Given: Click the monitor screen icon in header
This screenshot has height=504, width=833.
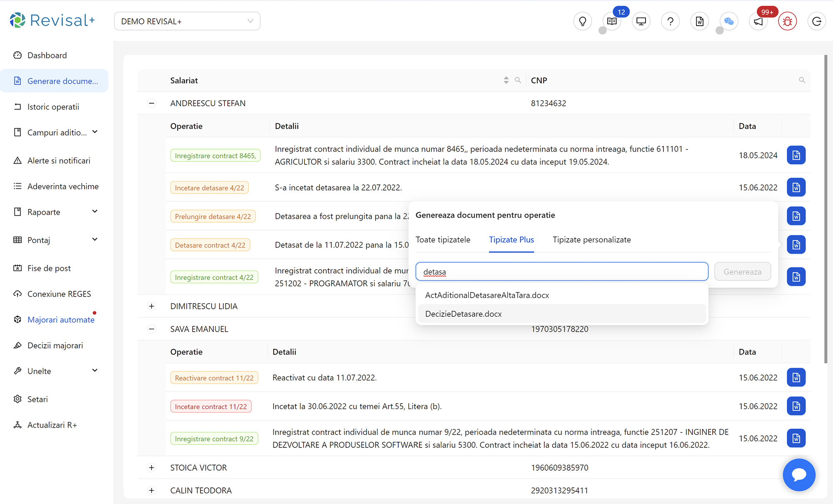Looking at the screenshot, I should click(x=641, y=21).
